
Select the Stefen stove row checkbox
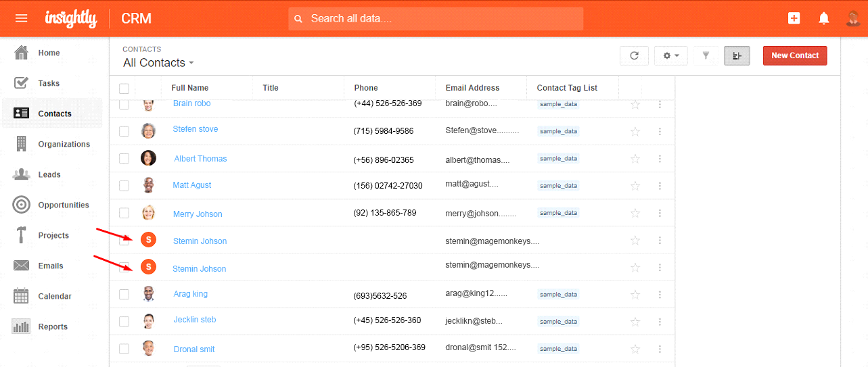point(124,131)
